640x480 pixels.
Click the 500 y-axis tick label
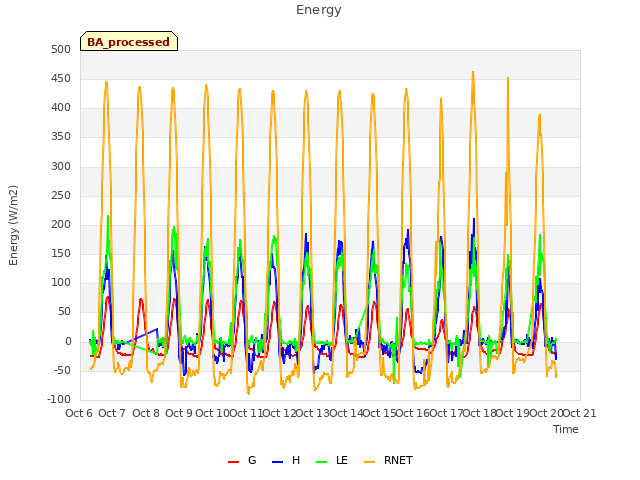(61, 50)
